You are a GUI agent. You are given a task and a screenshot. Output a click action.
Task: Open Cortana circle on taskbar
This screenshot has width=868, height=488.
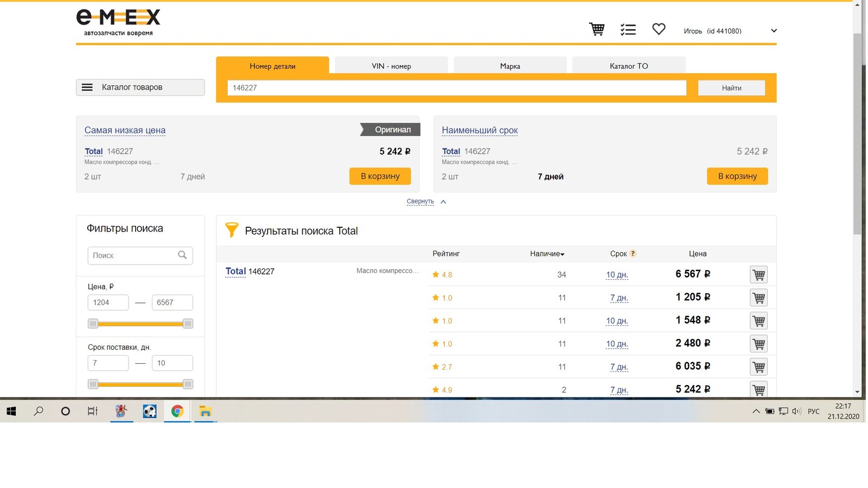click(x=66, y=412)
